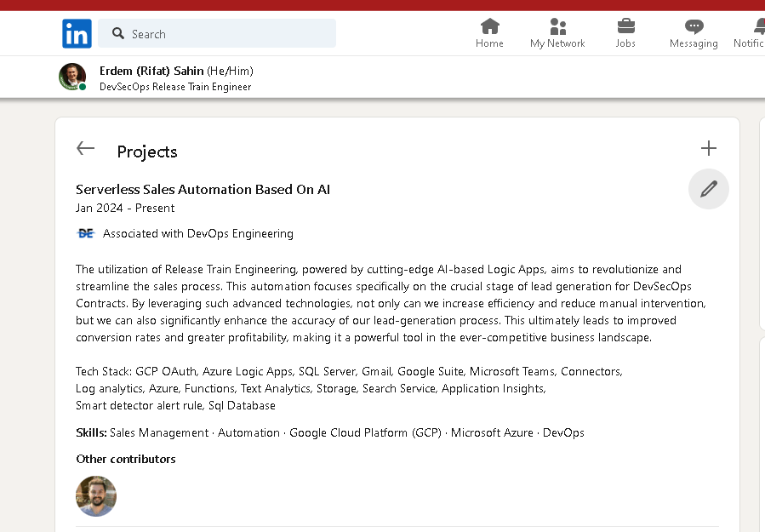This screenshot has width=765, height=532.
Task: Click the Erdem (Rifat) Sahin name
Action: [151, 71]
